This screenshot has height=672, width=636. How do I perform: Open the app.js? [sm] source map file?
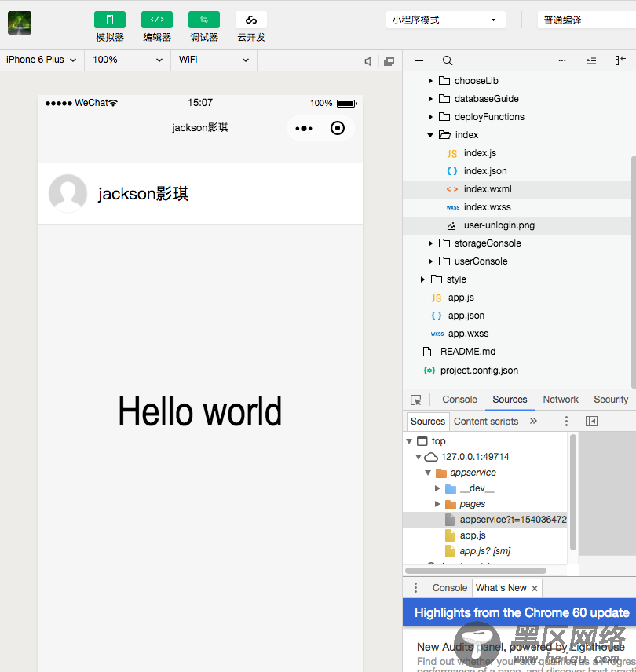click(485, 551)
